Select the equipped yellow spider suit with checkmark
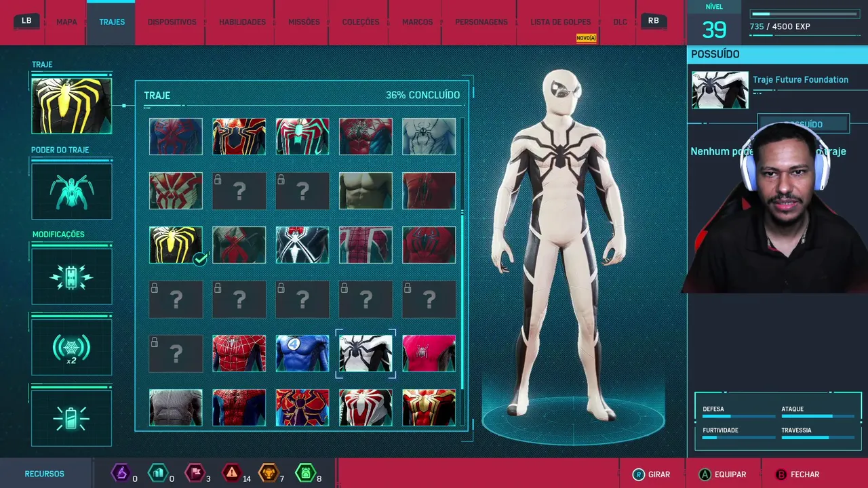The height and width of the screenshot is (488, 868). [x=176, y=245]
